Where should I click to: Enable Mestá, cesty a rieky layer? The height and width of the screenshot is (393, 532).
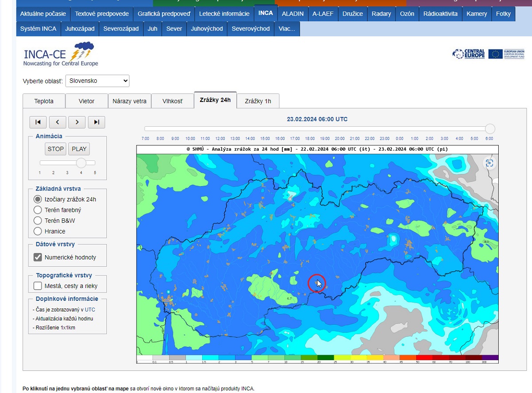[x=38, y=286]
